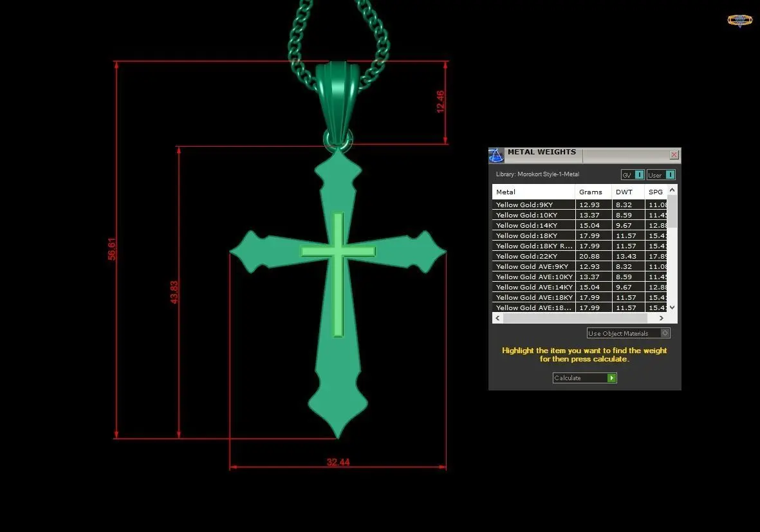
Task: Click the Metal Weights panel logo icon
Action: 496,156
